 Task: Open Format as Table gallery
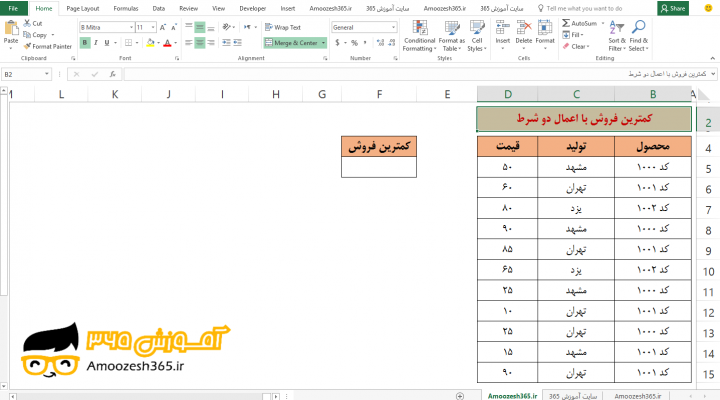(452, 36)
